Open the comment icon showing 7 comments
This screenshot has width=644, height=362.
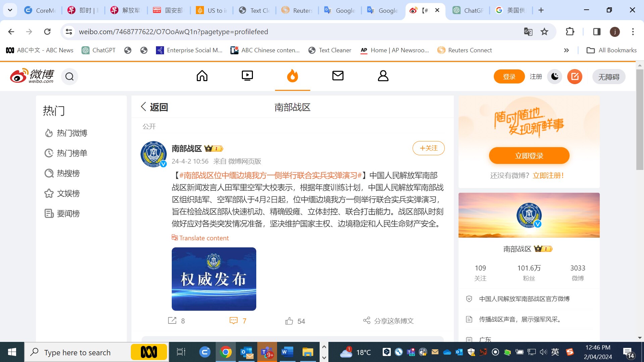234,321
